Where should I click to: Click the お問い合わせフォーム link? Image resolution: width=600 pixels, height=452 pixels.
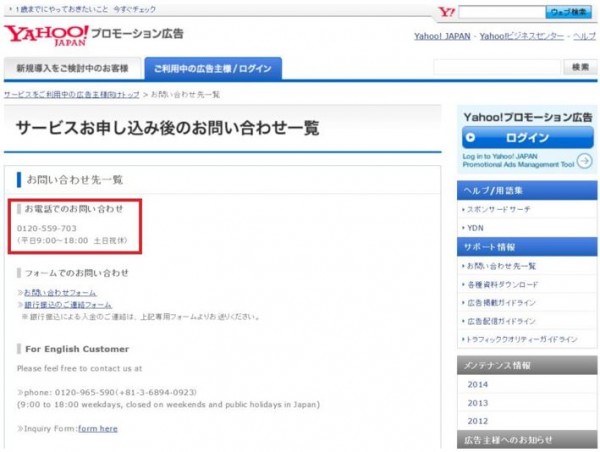tap(60, 293)
